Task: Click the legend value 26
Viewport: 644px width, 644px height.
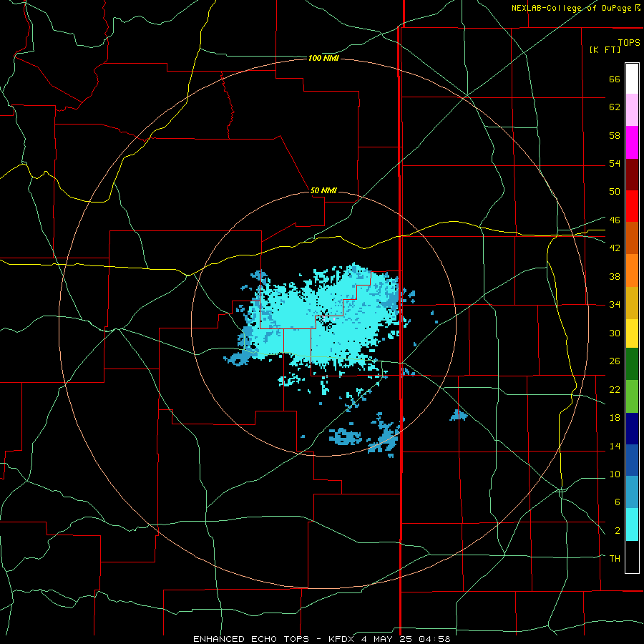Action: 615,361
